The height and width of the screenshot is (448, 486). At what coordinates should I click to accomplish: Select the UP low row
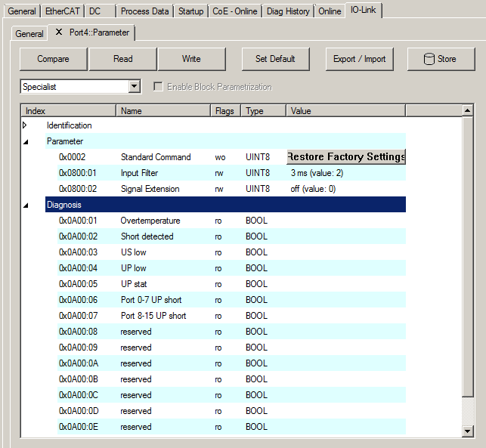coord(232,268)
